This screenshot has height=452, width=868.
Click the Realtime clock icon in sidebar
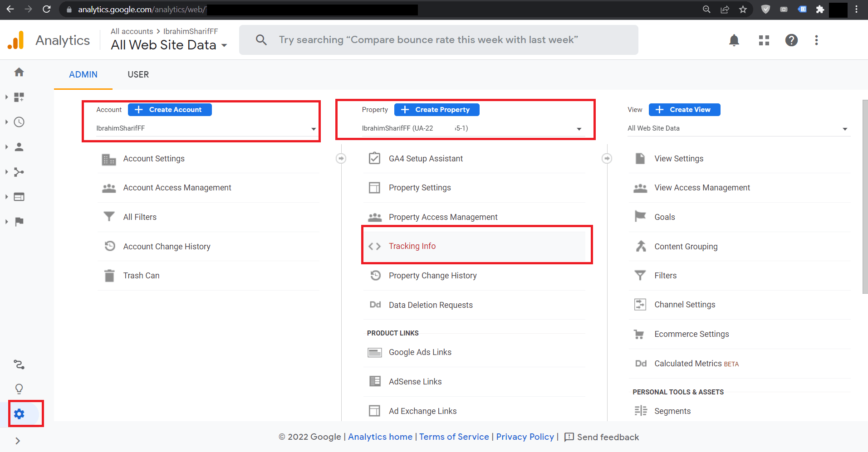[19, 122]
